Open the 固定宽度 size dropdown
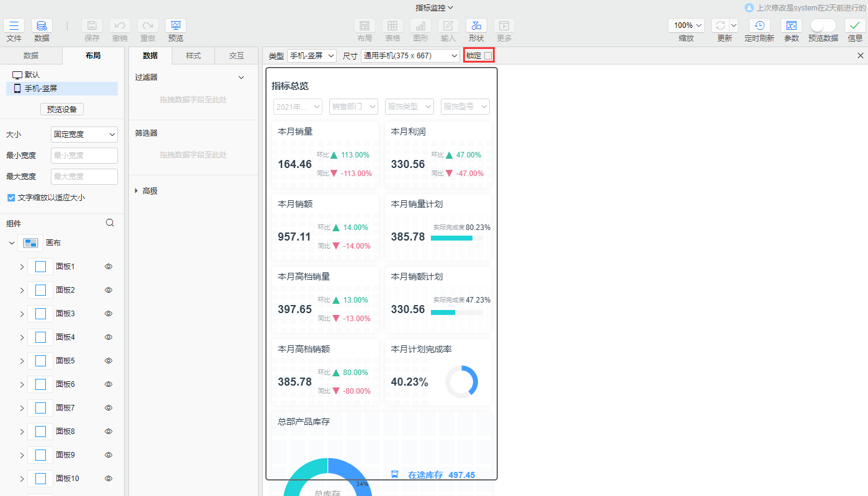 (x=84, y=135)
